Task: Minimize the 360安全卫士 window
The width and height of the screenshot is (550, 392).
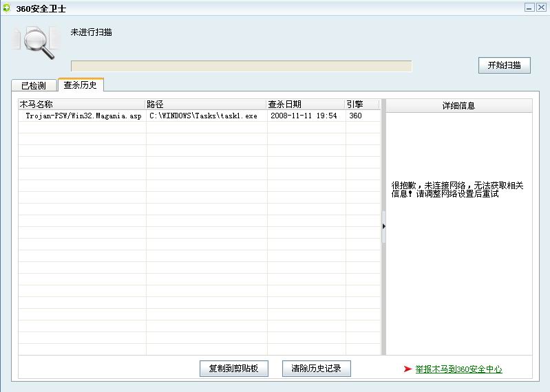Action: tap(529, 8)
